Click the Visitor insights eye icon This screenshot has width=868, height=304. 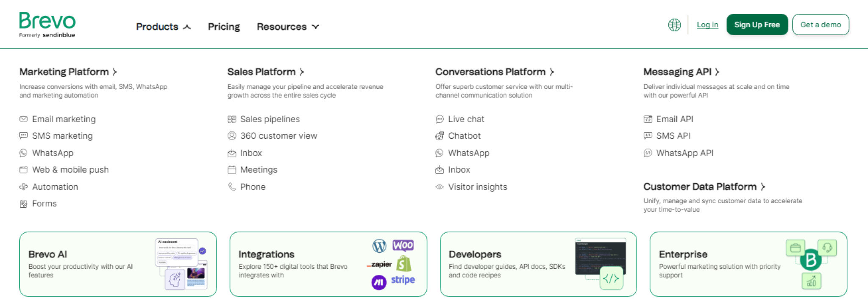point(440,187)
